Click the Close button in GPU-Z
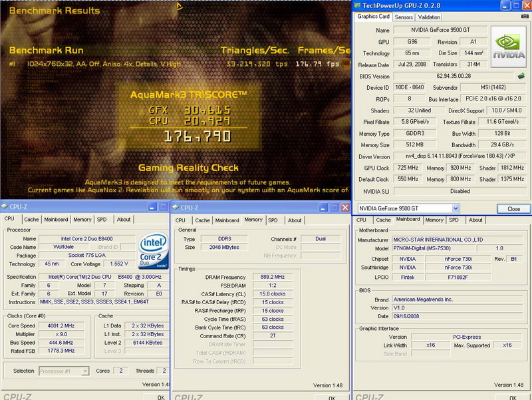Screen dimensions: 532x400 point(513,209)
